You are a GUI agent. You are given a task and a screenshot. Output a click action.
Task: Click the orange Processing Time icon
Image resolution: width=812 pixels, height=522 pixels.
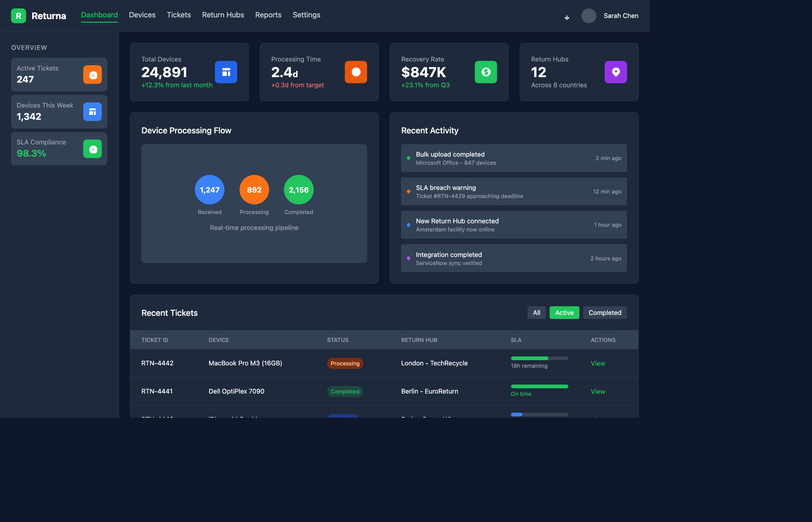click(356, 72)
